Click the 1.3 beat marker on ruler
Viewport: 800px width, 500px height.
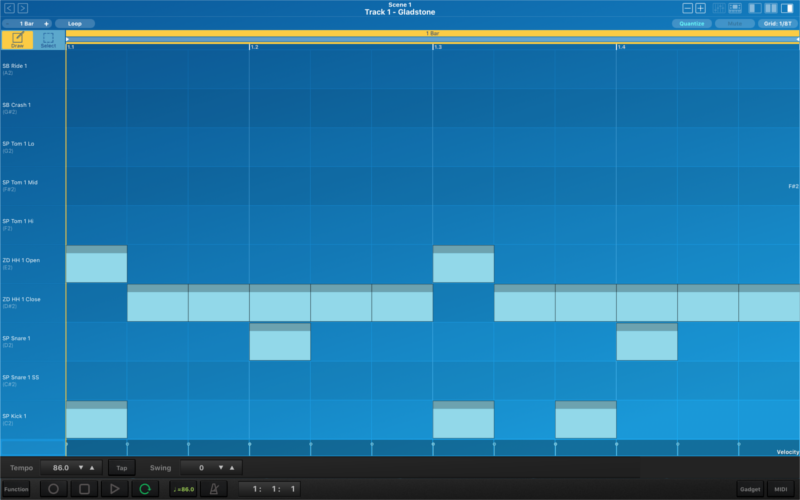click(437, 47)
